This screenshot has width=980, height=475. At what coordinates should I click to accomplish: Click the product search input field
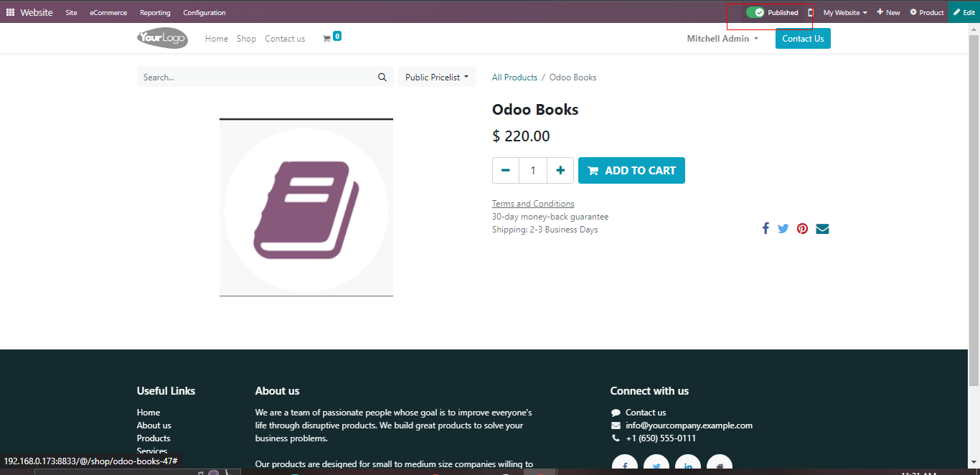pos(255,77)
